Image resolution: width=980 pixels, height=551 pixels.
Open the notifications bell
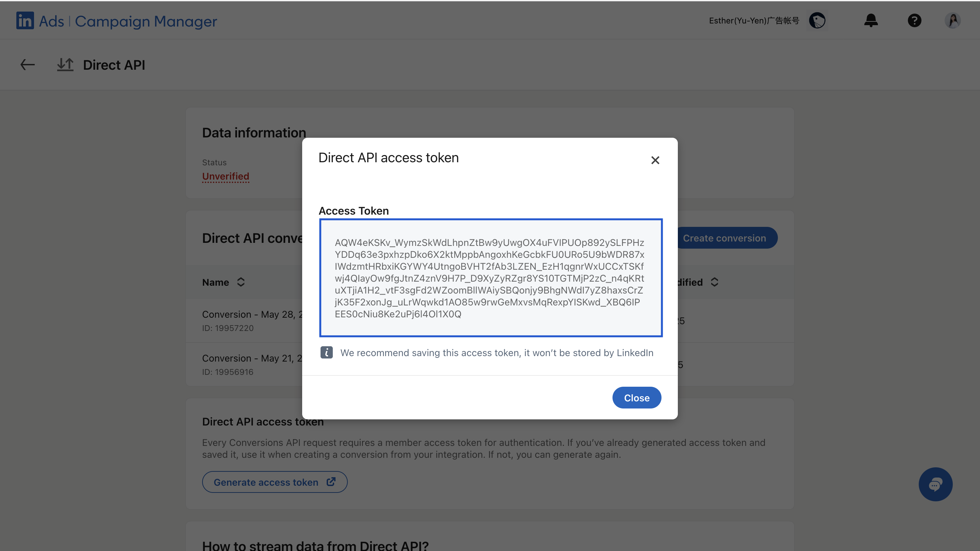click(871, 20)
